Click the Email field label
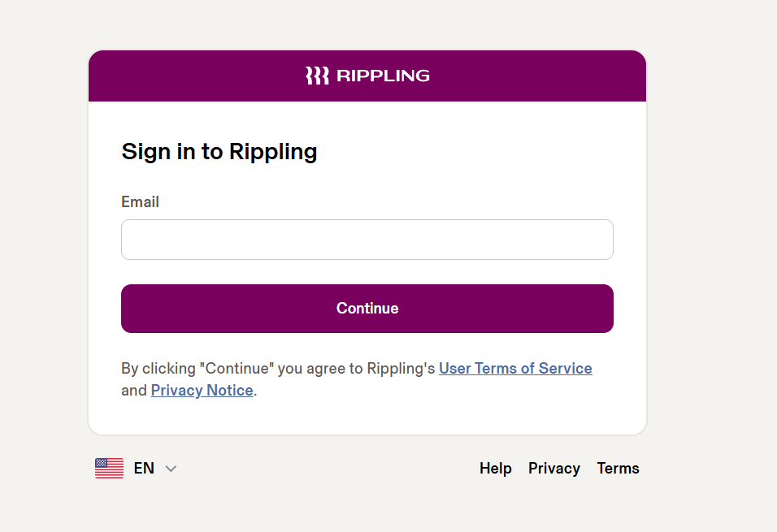The image size is (777, 532). (x=140, y=201)
